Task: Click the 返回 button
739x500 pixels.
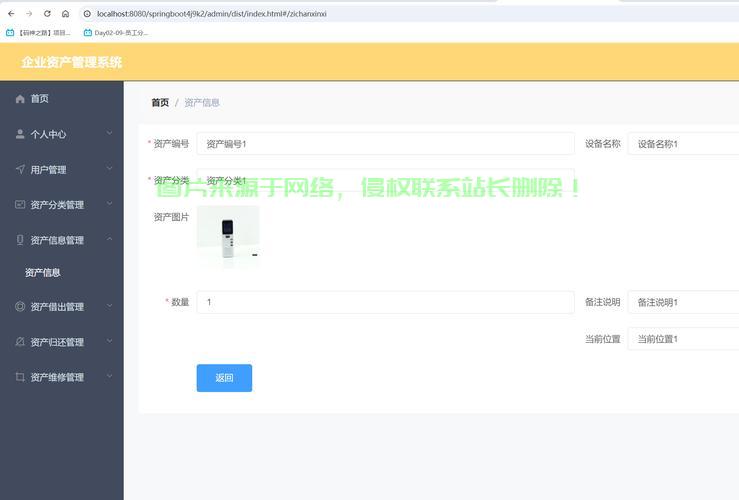Action: (224, 378)
